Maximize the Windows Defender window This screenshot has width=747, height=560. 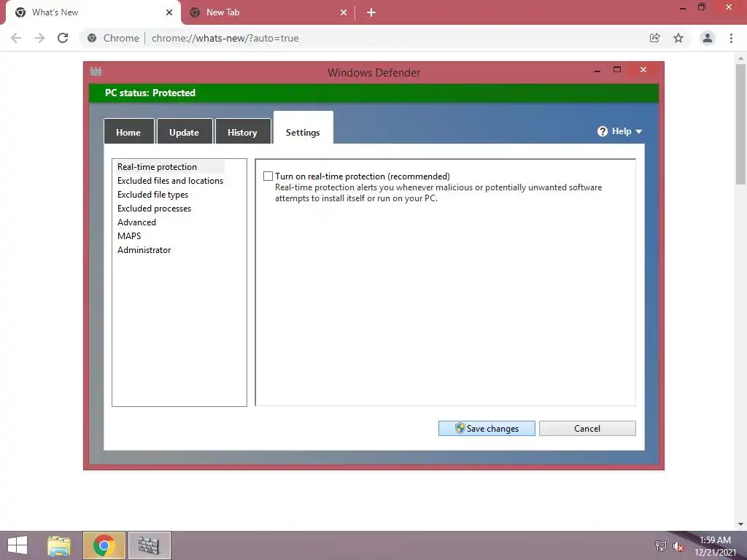point(617,69)
